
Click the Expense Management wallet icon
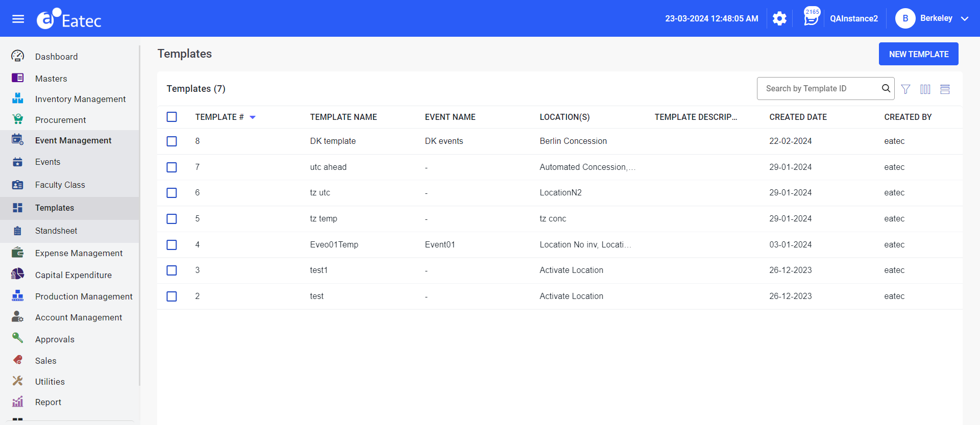click(x=18, y=253)
